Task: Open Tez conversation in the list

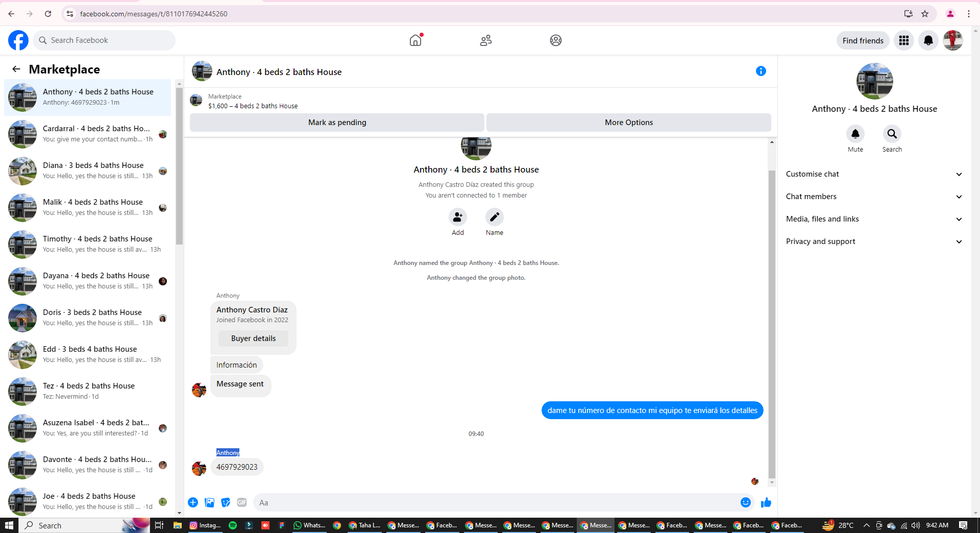Action: pyautogui.click(x=88, y=392)
